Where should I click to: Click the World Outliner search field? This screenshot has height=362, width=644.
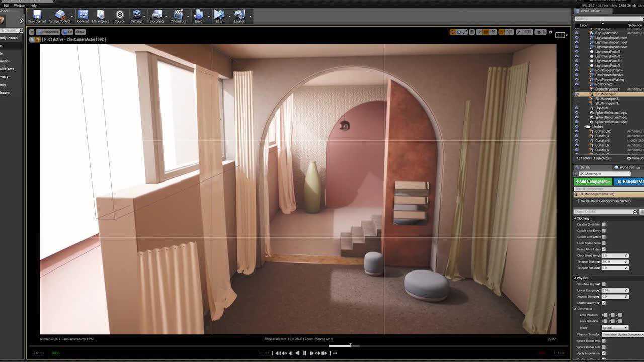(x=609, y=19)
